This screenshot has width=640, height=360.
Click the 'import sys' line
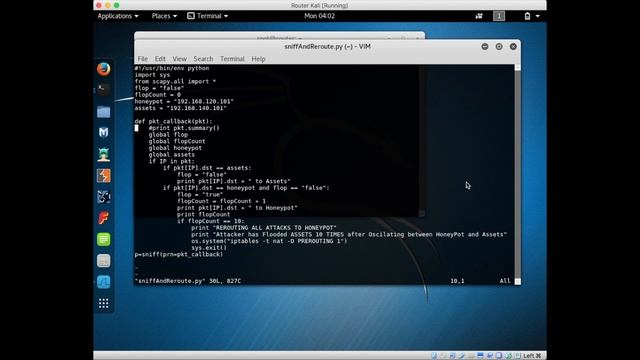pos(152,75)
